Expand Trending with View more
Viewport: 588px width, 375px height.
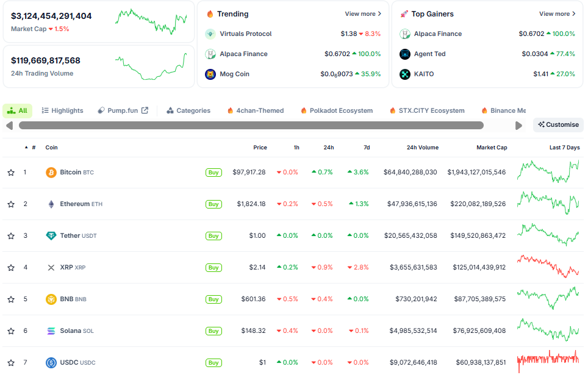click(x=363, y=14)
